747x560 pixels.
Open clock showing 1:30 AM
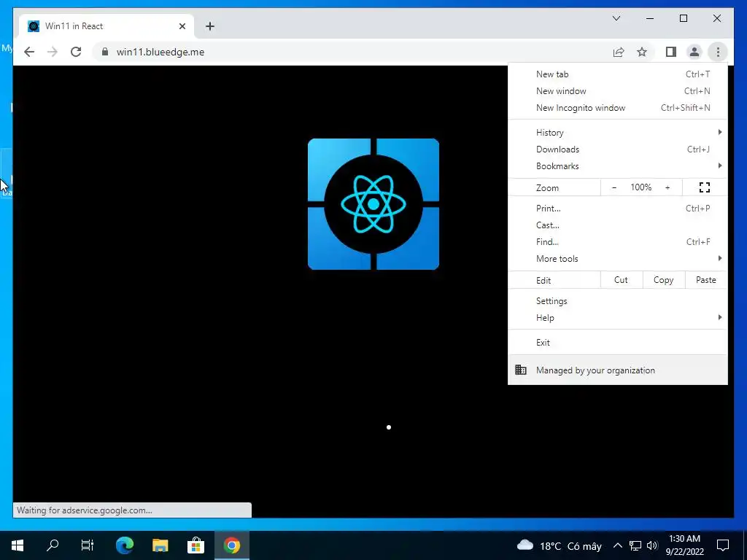click(x=684, y=545)
